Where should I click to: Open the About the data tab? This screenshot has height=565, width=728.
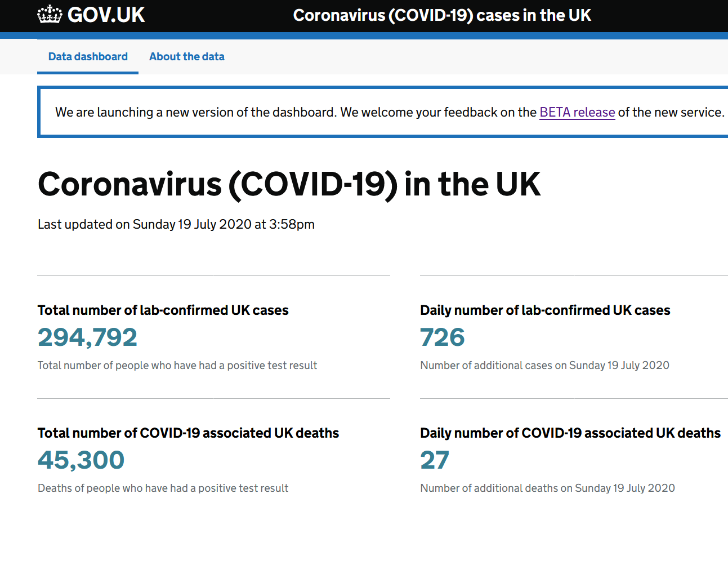(x=186, y=56)
